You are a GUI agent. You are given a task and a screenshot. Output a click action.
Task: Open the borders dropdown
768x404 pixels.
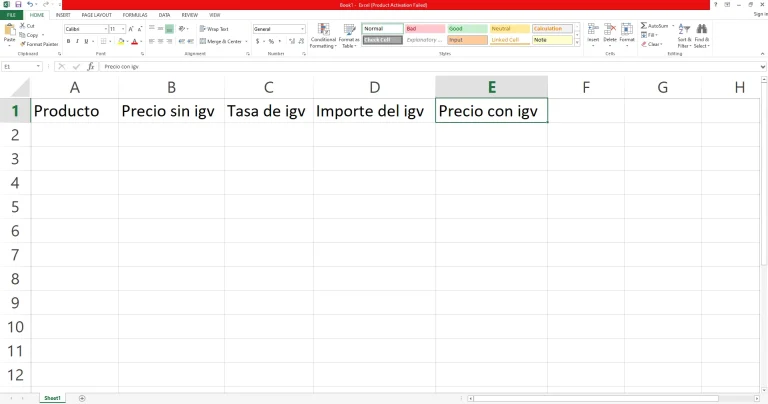click(x=110, y=42)
